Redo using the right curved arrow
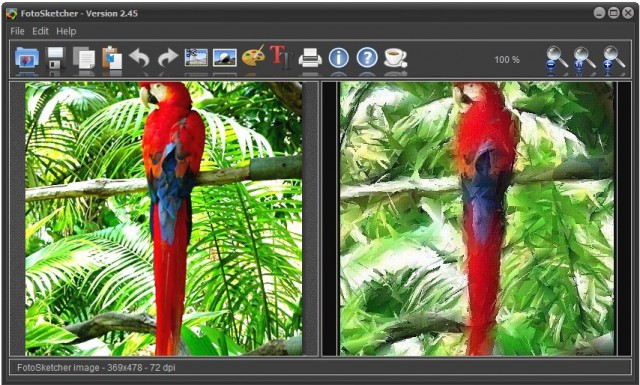 168,58
